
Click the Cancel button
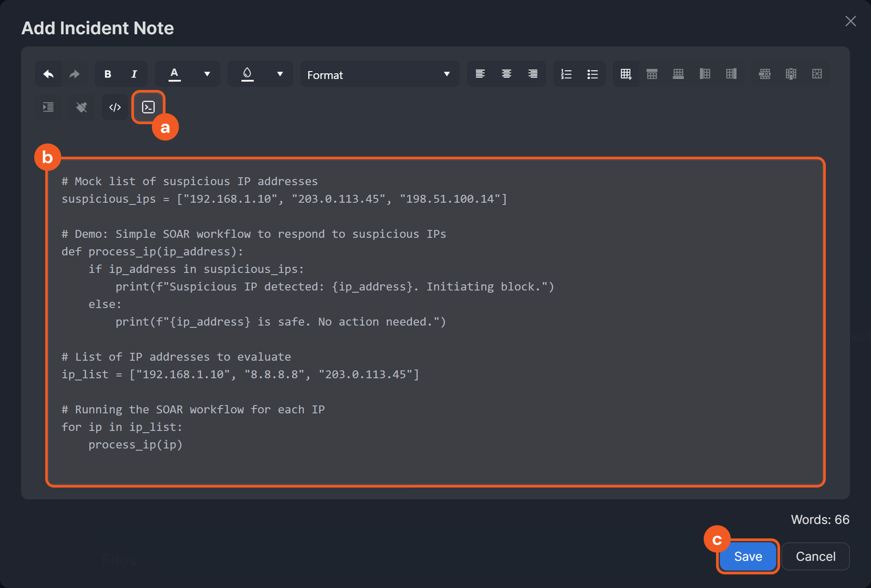click(x=815, y=556)
